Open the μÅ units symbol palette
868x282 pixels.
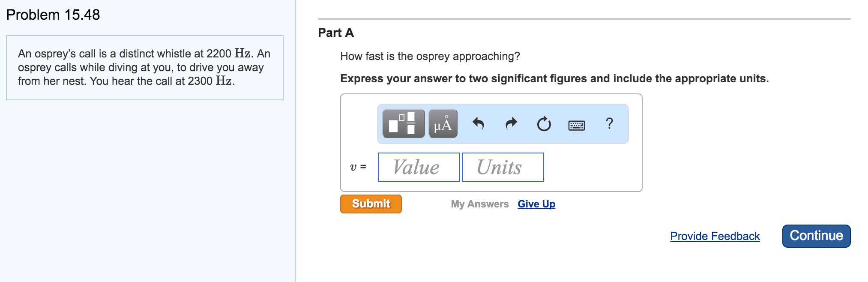point(442,124)
